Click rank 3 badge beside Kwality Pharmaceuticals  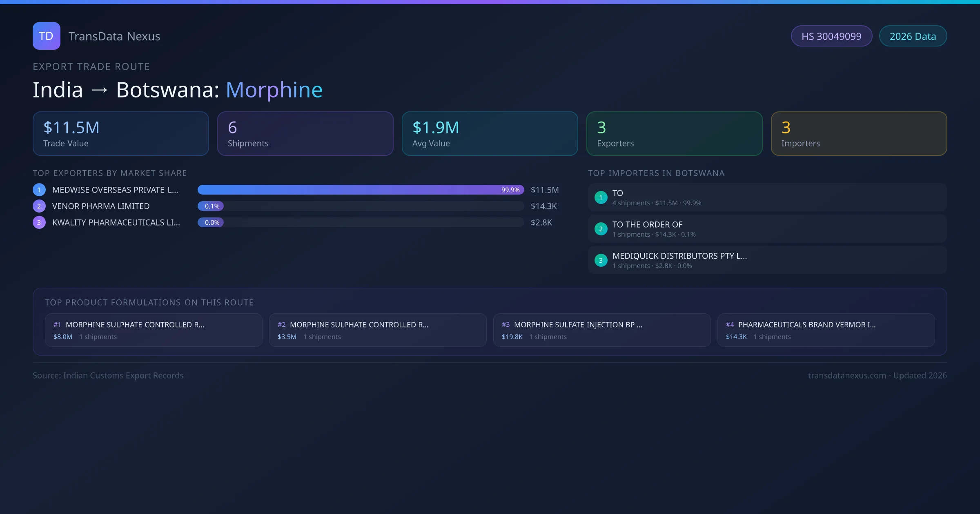[39, 222]
